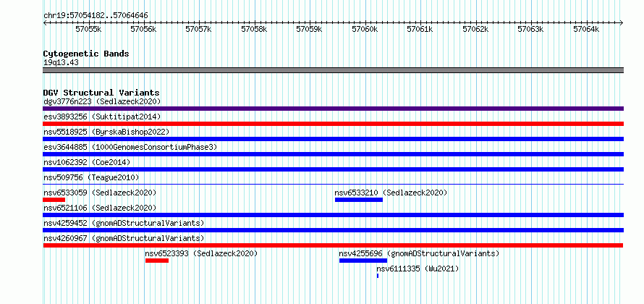Click the chr19:57054182..57064646 coordinate label
Screen dimensions: 644x304
(x=96, y=16)
